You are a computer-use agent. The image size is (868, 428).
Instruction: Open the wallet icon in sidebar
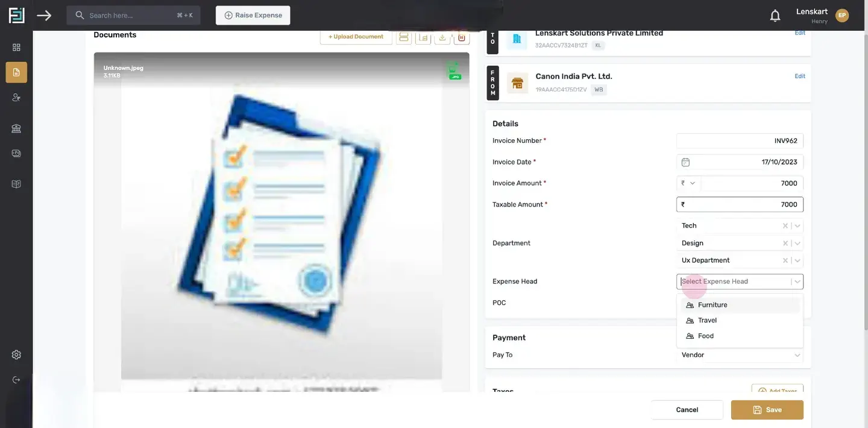pos(16,153)
